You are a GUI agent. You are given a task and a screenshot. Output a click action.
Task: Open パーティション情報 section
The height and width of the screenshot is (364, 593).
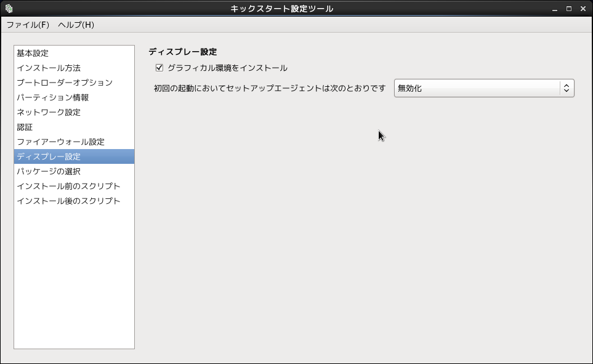pos(53,97)
